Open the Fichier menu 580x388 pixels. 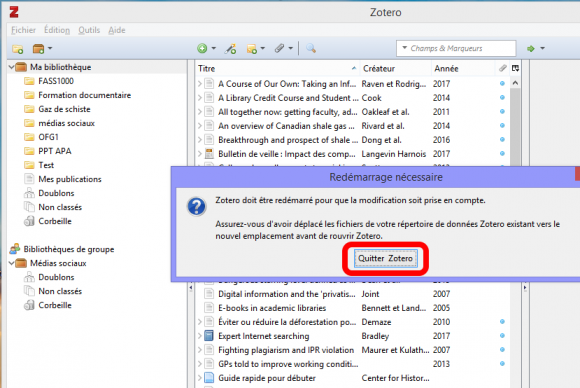click(23, 30)
